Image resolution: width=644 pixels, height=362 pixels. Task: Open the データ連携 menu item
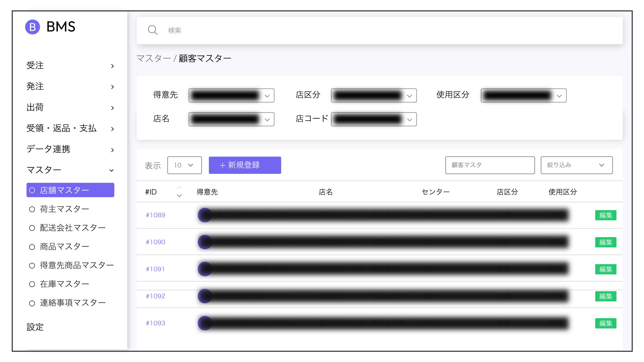tap(48, 149)
